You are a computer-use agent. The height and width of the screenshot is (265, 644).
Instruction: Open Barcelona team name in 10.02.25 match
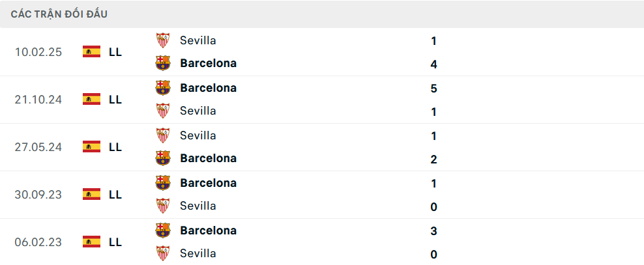click(x=208, y=63)
